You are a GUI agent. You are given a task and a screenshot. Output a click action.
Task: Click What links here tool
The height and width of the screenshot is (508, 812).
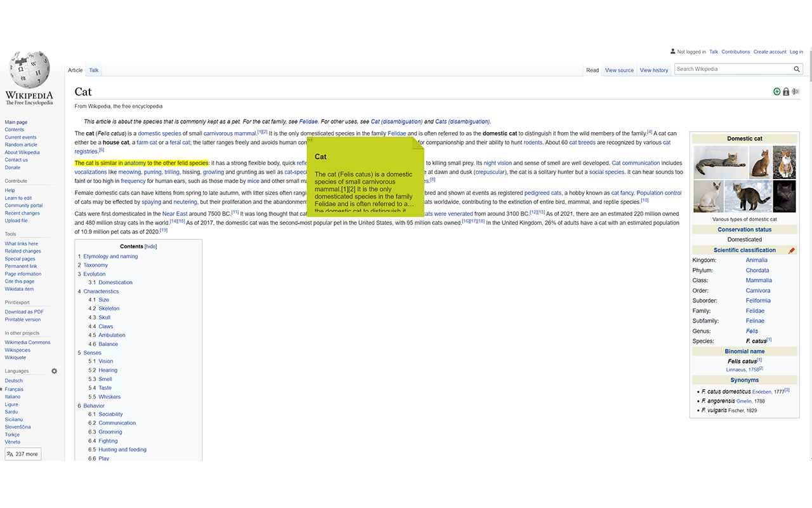pyautogui.click(x=22, y=244)
